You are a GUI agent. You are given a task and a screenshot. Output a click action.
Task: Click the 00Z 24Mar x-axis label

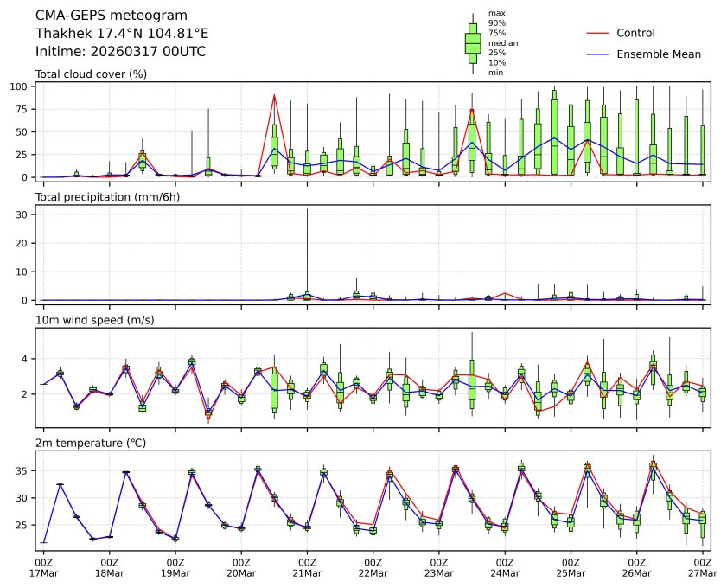click(505, 567)
